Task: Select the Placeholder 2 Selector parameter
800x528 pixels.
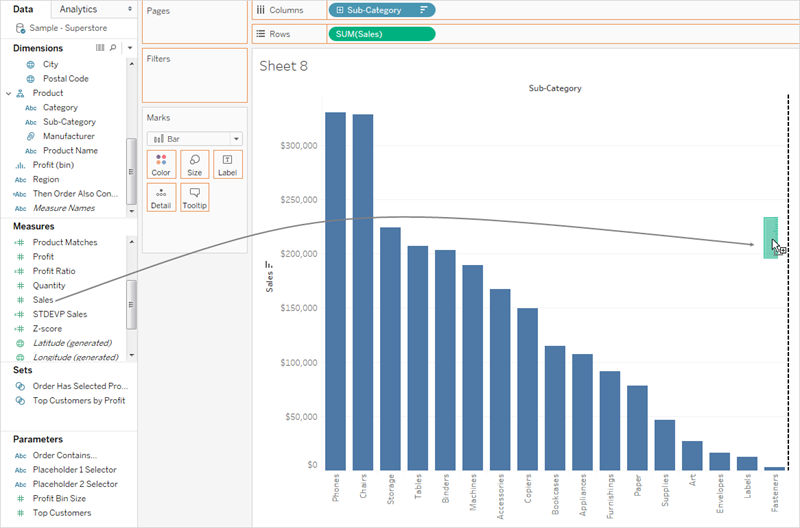Action: click(75, 484)
